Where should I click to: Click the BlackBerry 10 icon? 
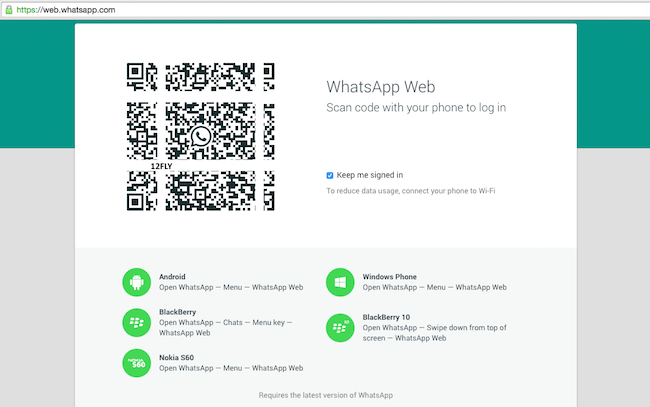tap(340, 328)
